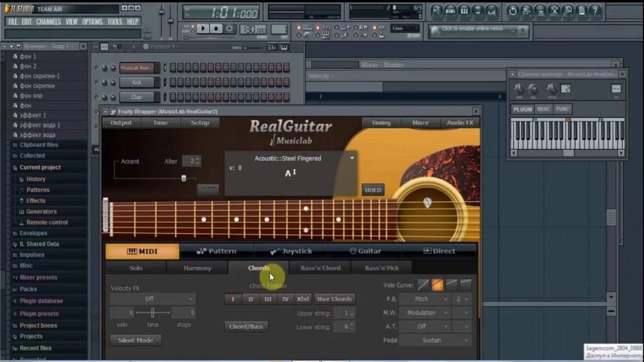
Task: Click the User Chords button
Action: (334, 299)
